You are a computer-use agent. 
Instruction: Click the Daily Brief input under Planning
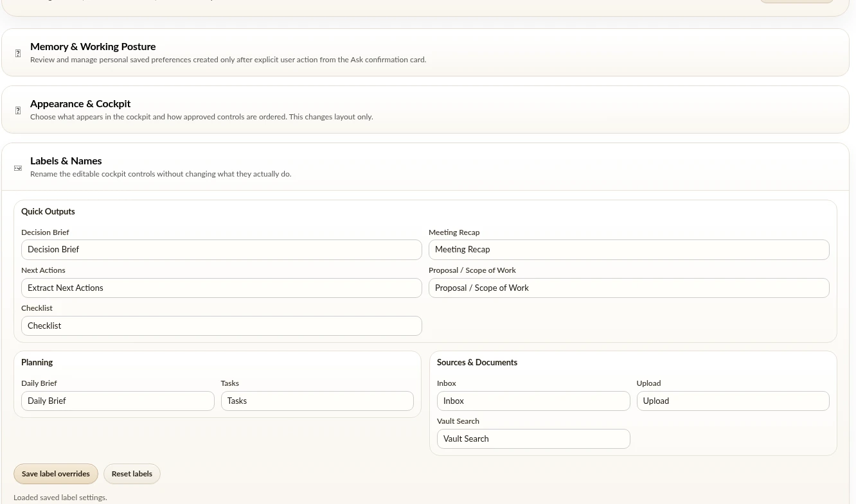(118, 401)
